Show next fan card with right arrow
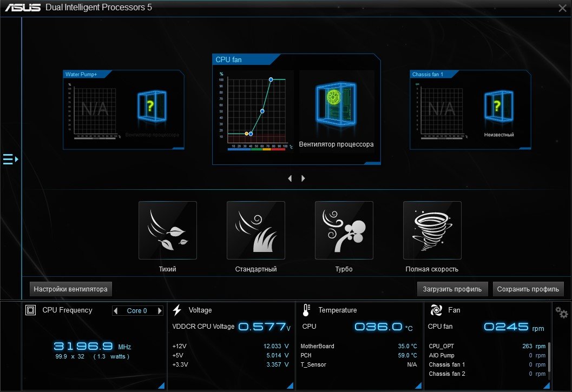Screen dimensions: 572x392 click(x=303, y=178)
